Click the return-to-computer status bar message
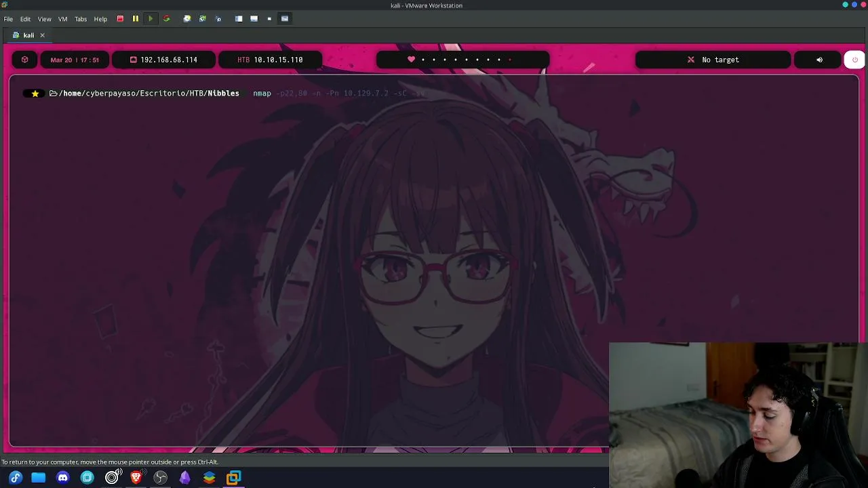Image resolution: width=868 pixels, height=488 pixels. (x=110, y=462)
